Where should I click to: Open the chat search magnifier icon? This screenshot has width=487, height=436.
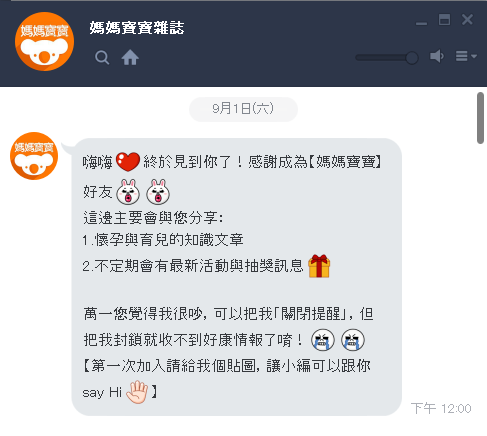pos(102,57)
